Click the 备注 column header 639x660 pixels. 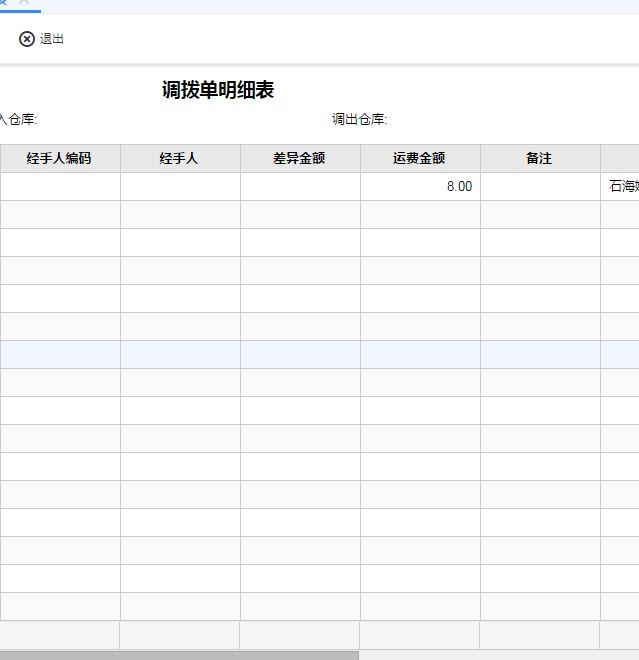[540, 159]
